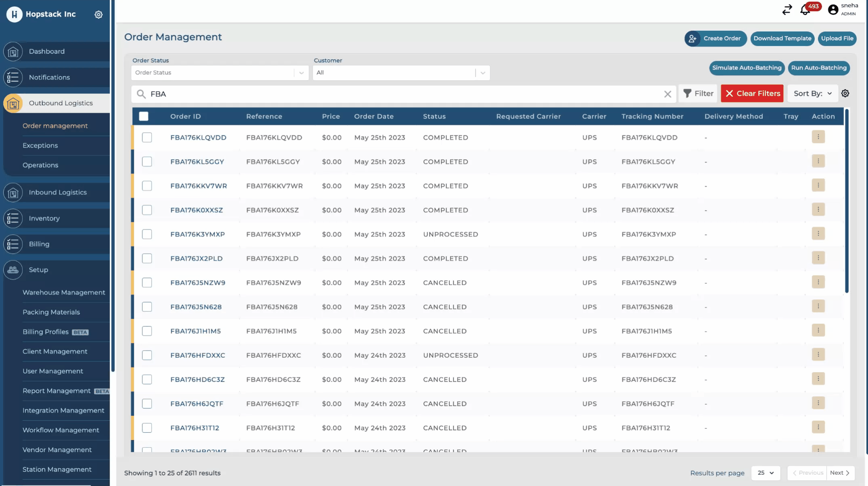Open action menu for order FBA176KLQVDD
The width and height of the screenshot is (868, 486).
point(818,137)
